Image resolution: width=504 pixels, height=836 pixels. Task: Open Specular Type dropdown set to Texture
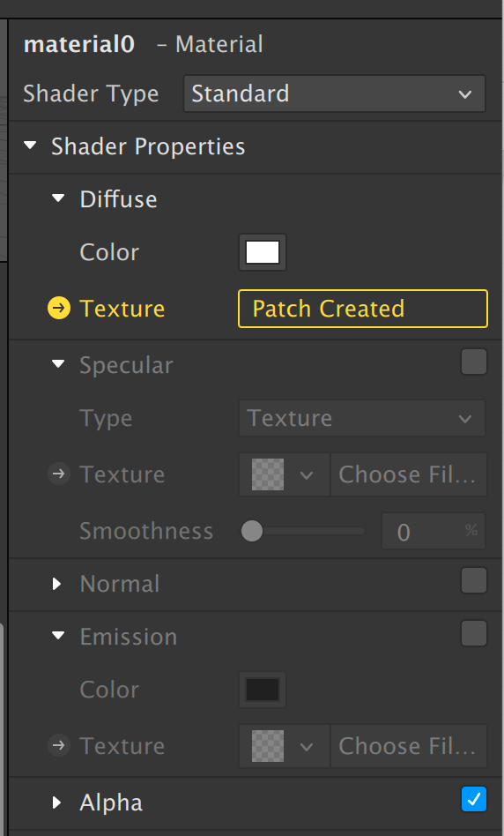(x=362, y=418)
